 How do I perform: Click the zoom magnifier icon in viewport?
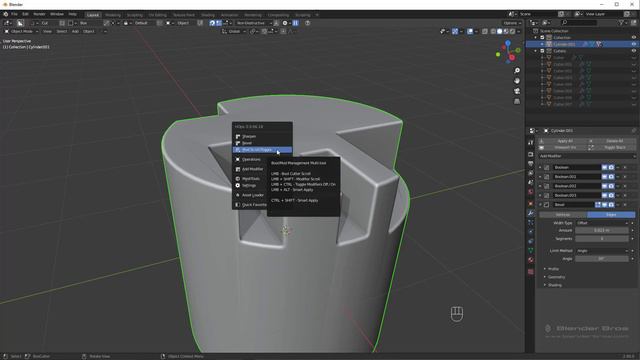pyautogui.click(x=517, y=71)
